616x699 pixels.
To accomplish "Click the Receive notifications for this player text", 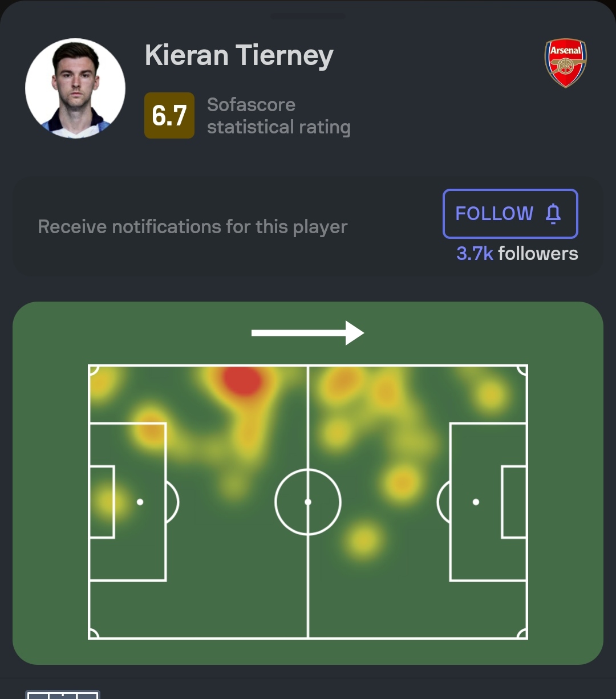I will tap(193, 227).
